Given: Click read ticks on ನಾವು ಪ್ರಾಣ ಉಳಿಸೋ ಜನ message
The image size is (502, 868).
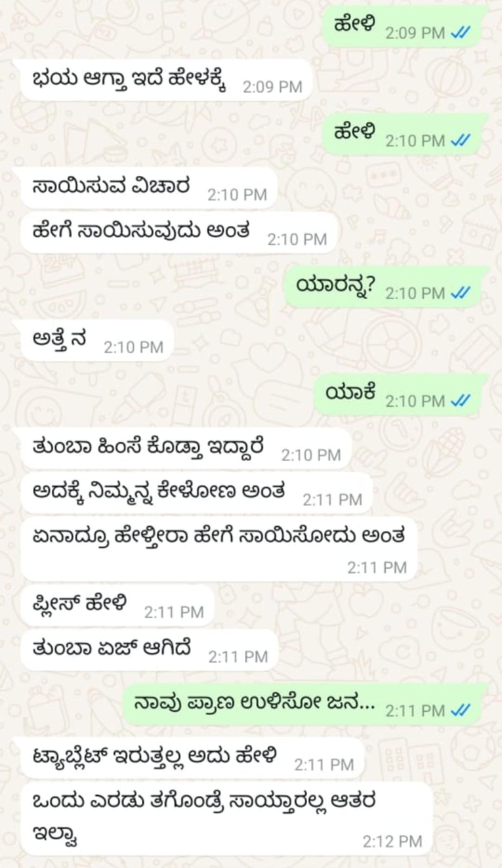Looking at the screenshot, I should tap(462, 711).
